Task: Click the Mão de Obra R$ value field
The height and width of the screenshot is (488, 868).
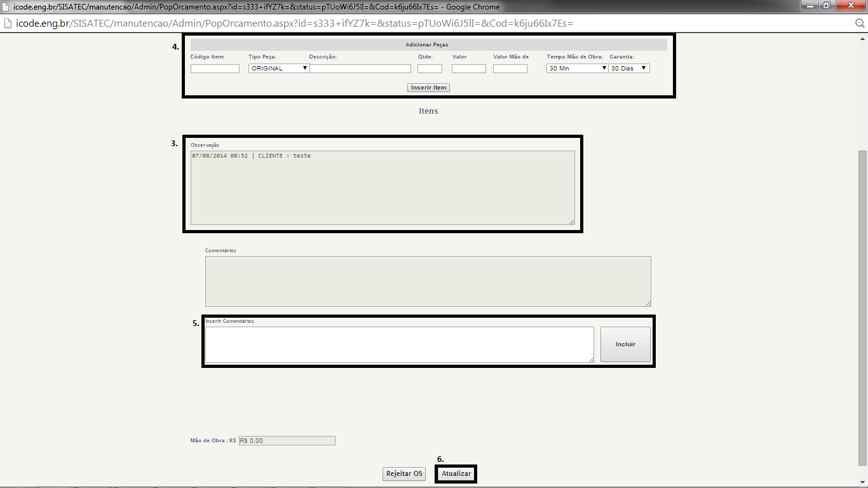Action: pos(287,441)
